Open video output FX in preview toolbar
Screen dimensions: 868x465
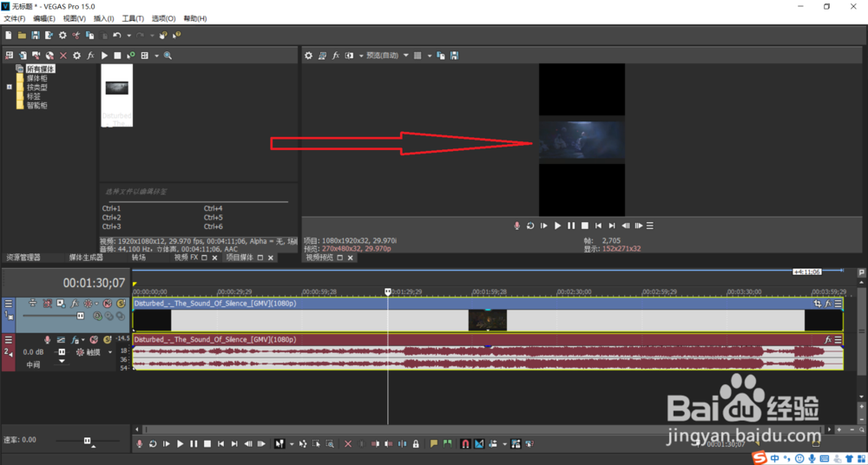[x=335, y=56]
